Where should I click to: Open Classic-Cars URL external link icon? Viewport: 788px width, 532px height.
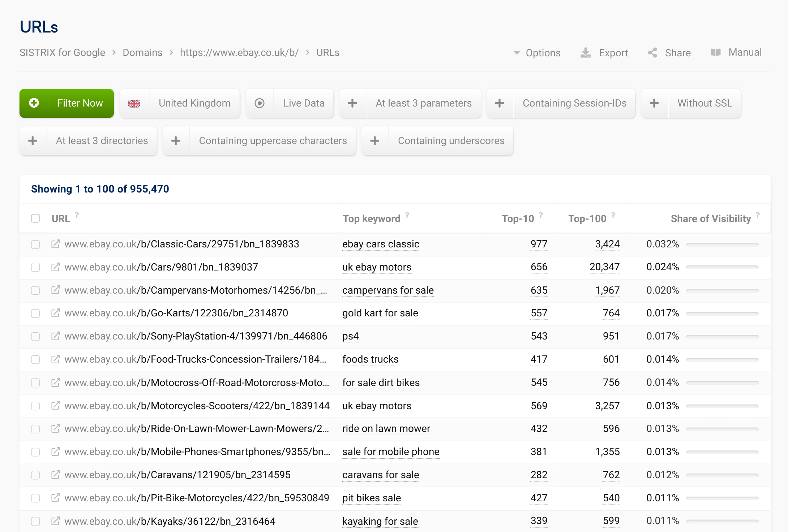click(x=55, y=244)
